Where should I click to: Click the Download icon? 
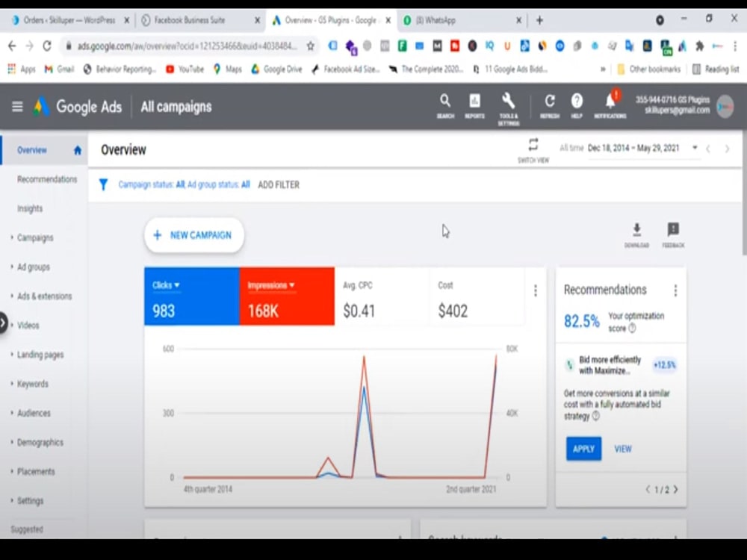click(x=636, y=234)
